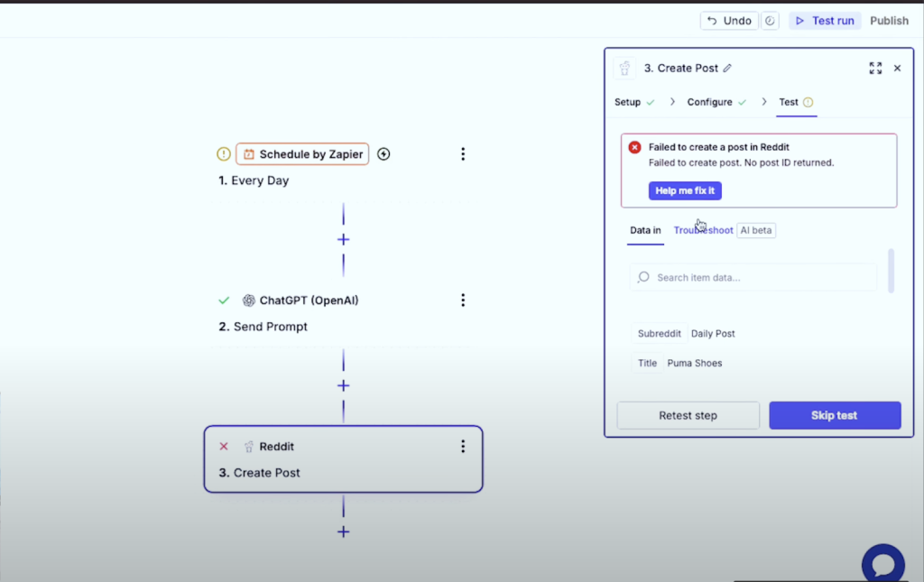Add step between Schedule and ChatGPT
Screen dimensions: 924x582
tap(344, 240)
